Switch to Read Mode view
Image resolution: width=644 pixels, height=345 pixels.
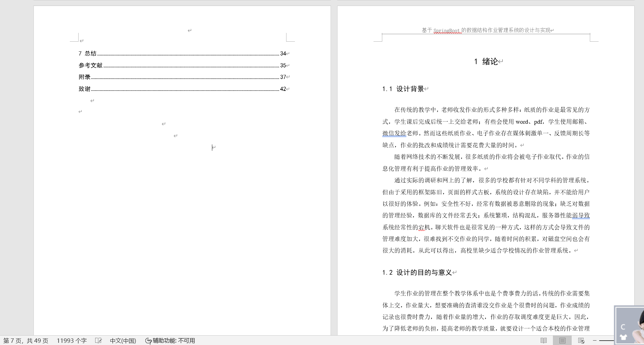544,341
